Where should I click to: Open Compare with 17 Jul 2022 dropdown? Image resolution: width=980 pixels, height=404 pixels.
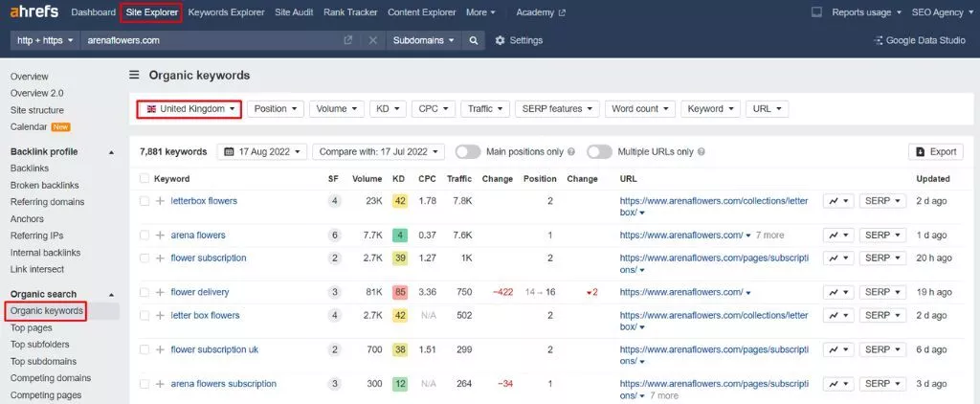click(379, 151)
